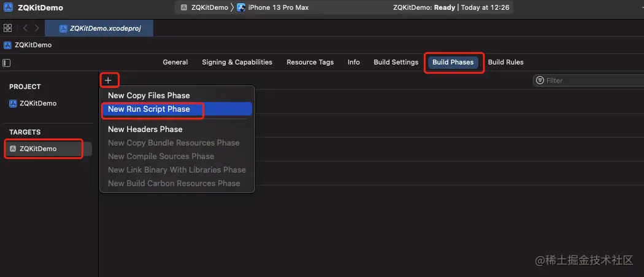Toggle the project and targets sidebar icon

click(x=6, y=63)
